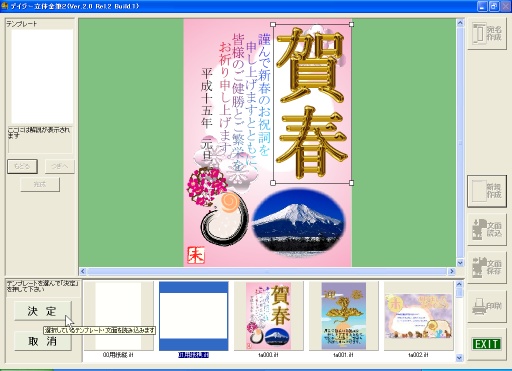Click the 文面保存 save design icon
This screenshot has width=512, height=371.
click(487, 267)
